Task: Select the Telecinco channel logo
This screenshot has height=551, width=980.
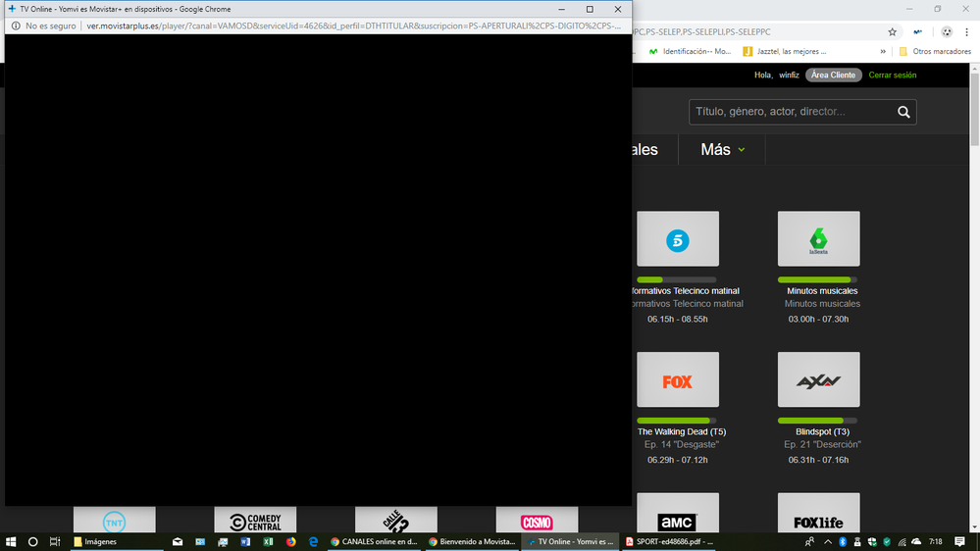Action: pos(677,239)
